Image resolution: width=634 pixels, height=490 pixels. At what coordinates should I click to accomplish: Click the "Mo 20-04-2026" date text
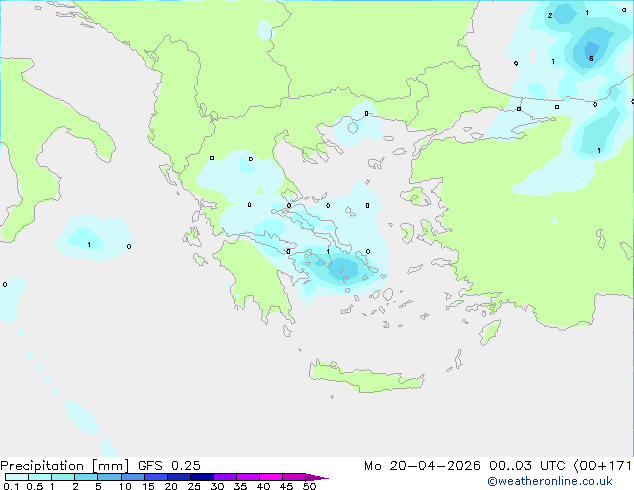(x=422, y=466)
